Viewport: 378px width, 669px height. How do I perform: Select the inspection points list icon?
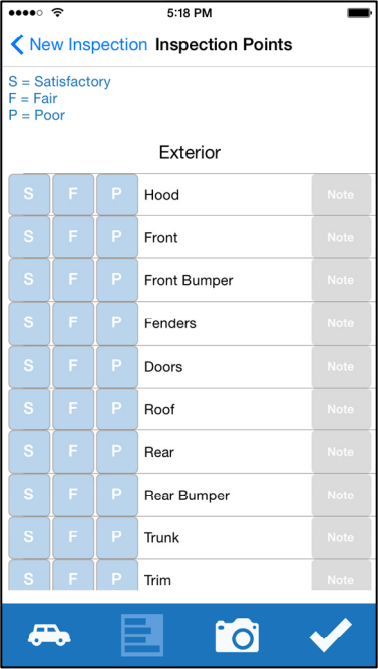(x=142, y=635)
